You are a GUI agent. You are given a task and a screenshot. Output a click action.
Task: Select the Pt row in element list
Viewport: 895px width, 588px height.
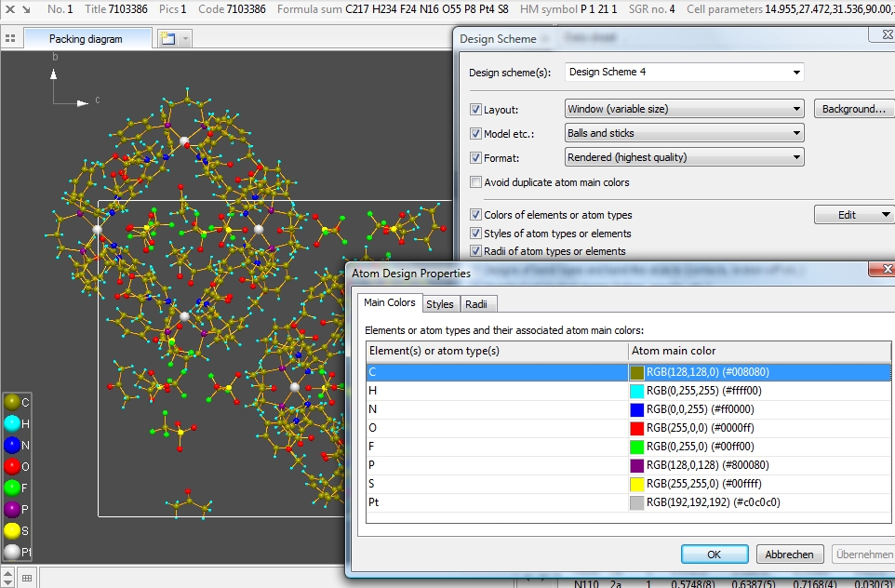tap(497, 502)
